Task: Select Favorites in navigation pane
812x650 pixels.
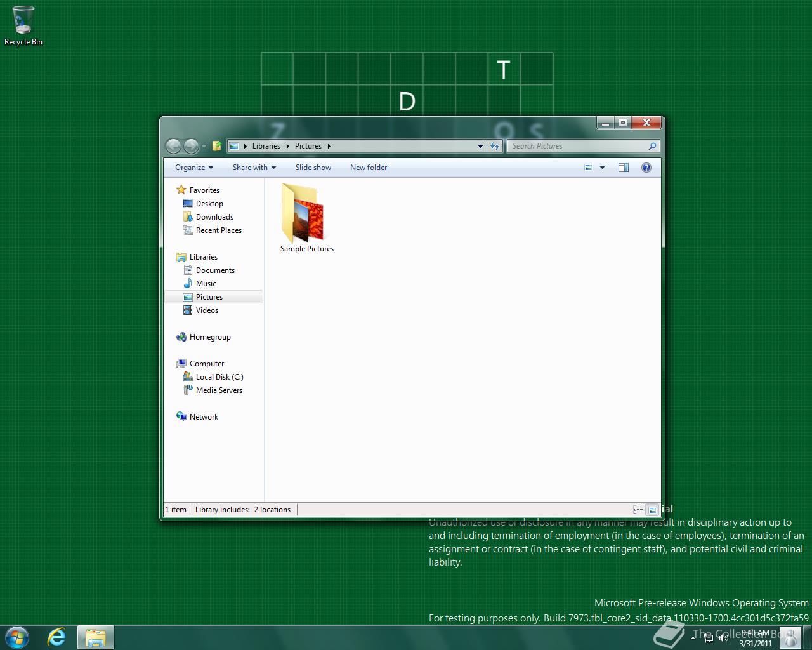Action: (x=204, y=190)
